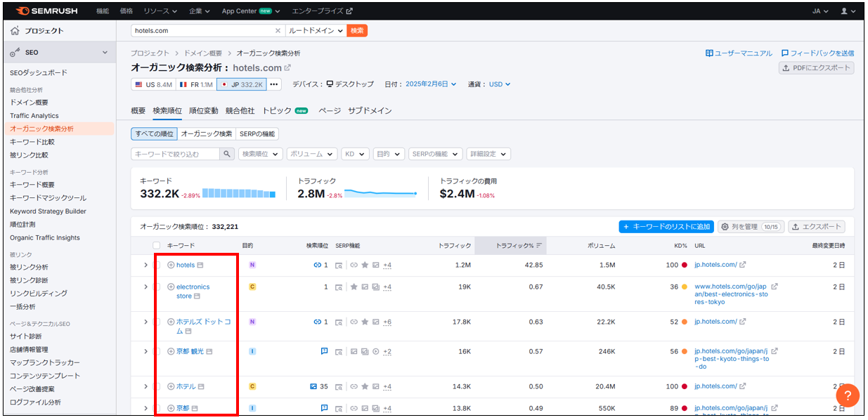Add electronics store keyword with plus icon

171,287
